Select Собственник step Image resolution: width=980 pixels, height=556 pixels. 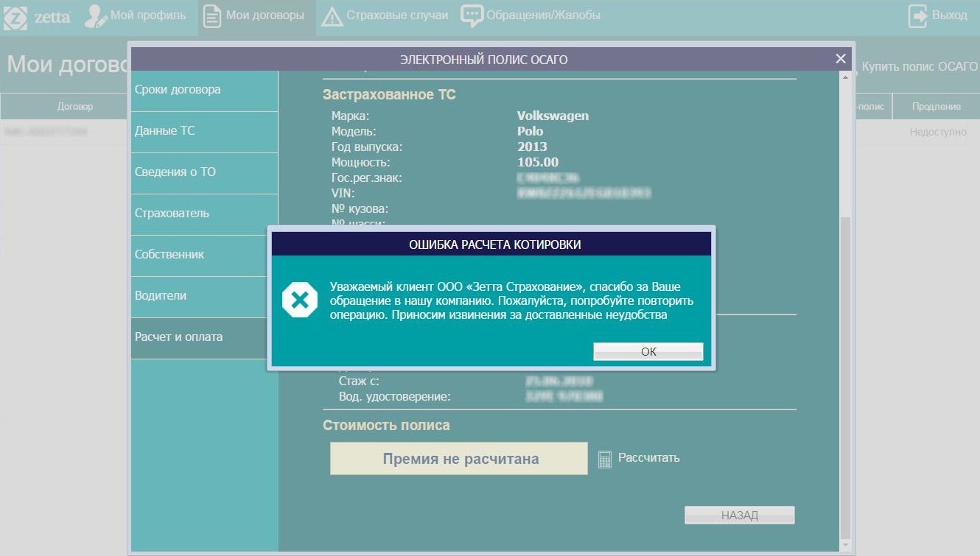click(x=205, y=256)
